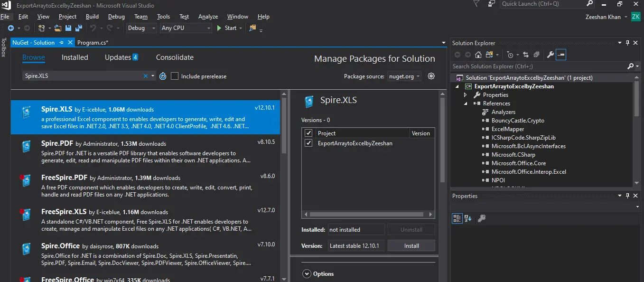Switch to the Installed packages tab

[75, 57]
